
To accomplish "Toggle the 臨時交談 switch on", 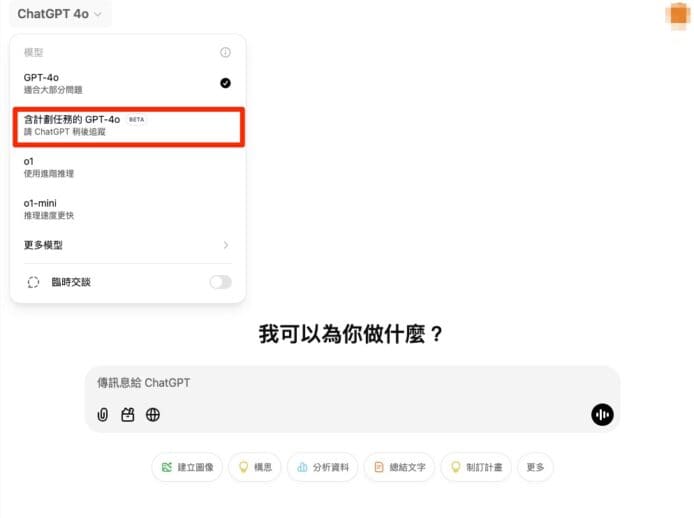I will [x=220, y=282].
